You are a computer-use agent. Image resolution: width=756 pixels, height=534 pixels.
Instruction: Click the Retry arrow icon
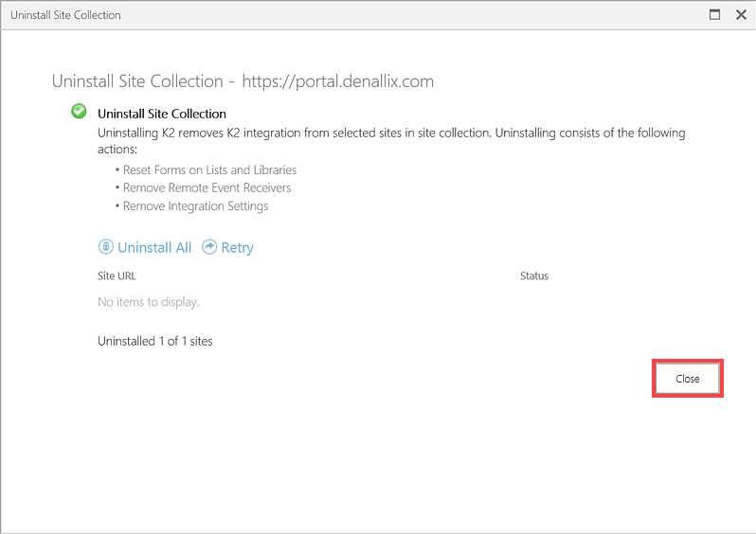[x=210, y=247]
